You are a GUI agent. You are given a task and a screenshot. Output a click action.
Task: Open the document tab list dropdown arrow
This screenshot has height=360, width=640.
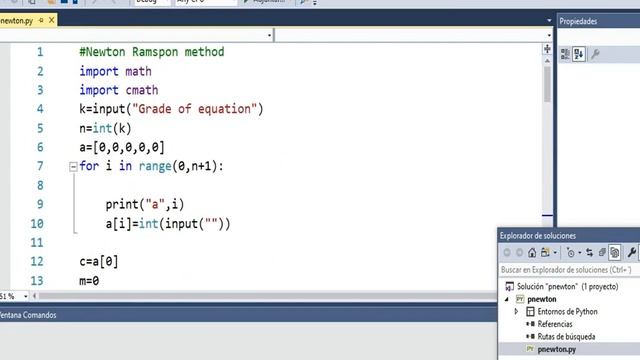coord(549,20)
